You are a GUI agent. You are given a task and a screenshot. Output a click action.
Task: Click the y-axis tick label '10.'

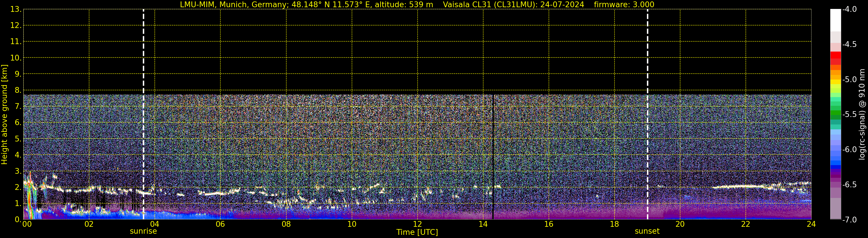pyautogui.click(x=16, y=58)
